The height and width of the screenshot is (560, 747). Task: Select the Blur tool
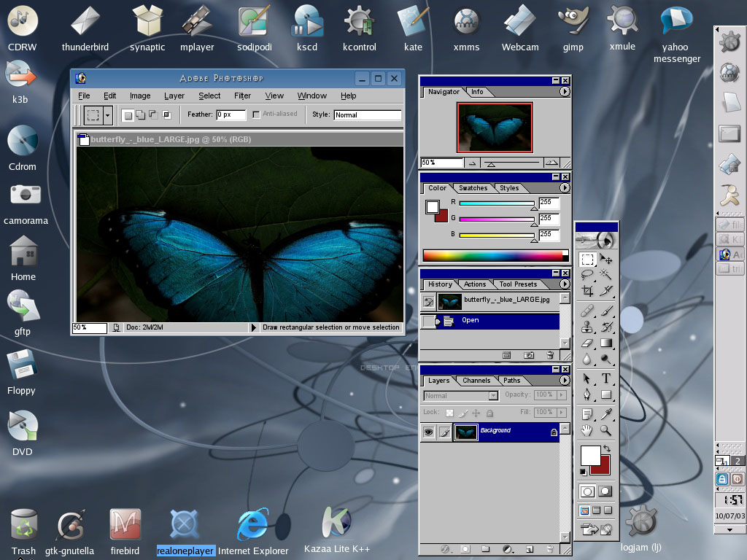(587, 359)
